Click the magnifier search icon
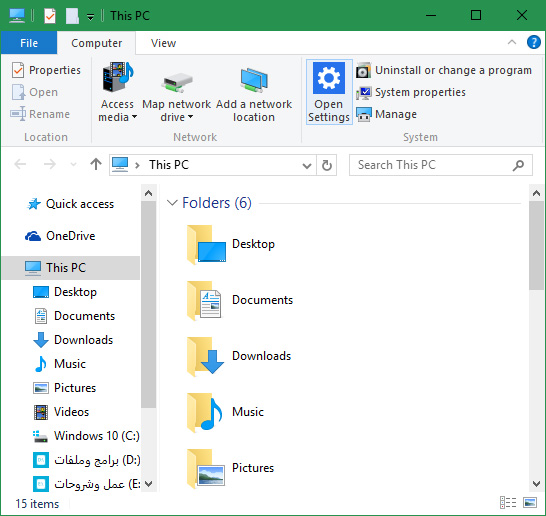Viewport: 546px width, 516px height. coord(518,165)
